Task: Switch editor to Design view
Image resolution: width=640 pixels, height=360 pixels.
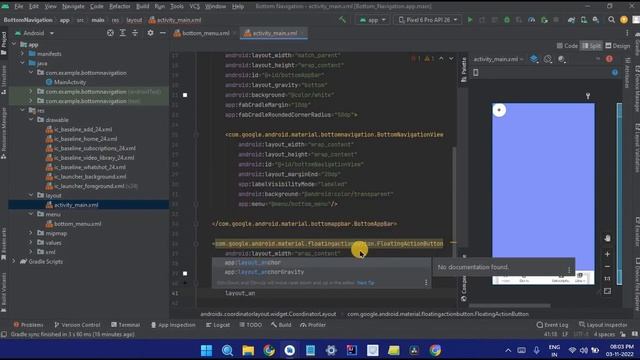Action: click(x=618, y=46)
